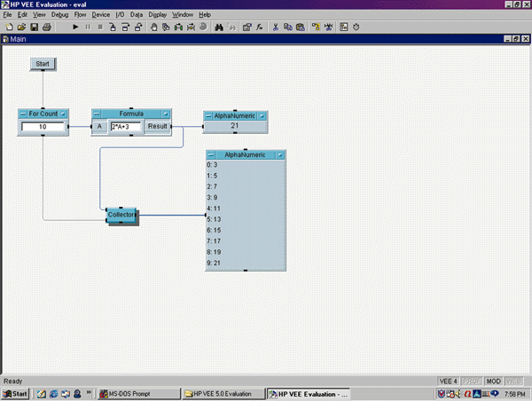Click the Find binoculars toolbar icon
This screenshot has width=532, height=401.
pos(219,28)
